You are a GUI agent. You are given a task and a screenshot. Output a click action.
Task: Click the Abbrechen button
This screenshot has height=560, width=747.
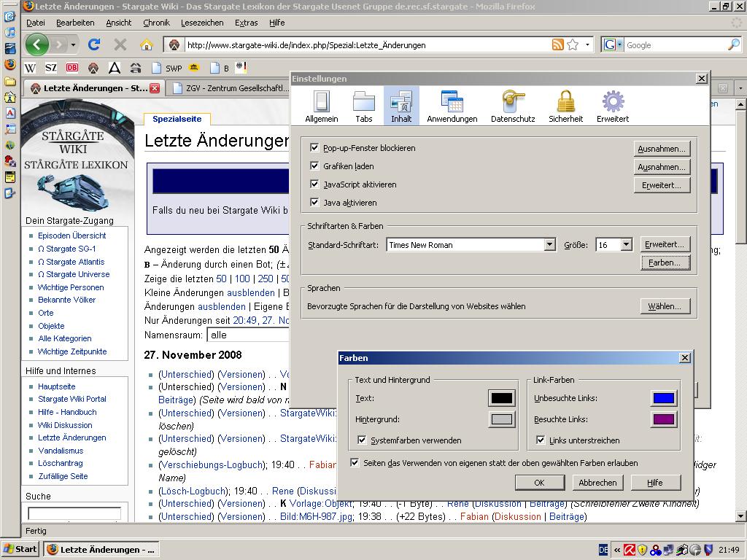(x=597, y=483)
